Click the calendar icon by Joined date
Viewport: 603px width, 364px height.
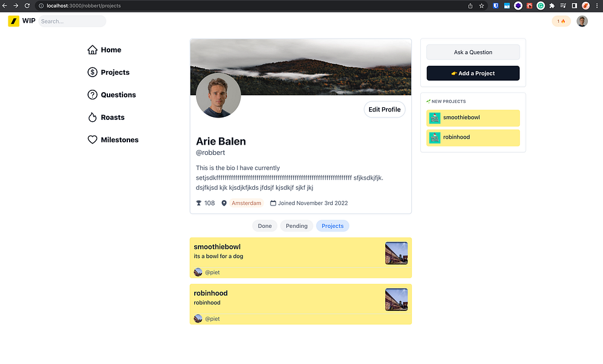coord(273,203)
